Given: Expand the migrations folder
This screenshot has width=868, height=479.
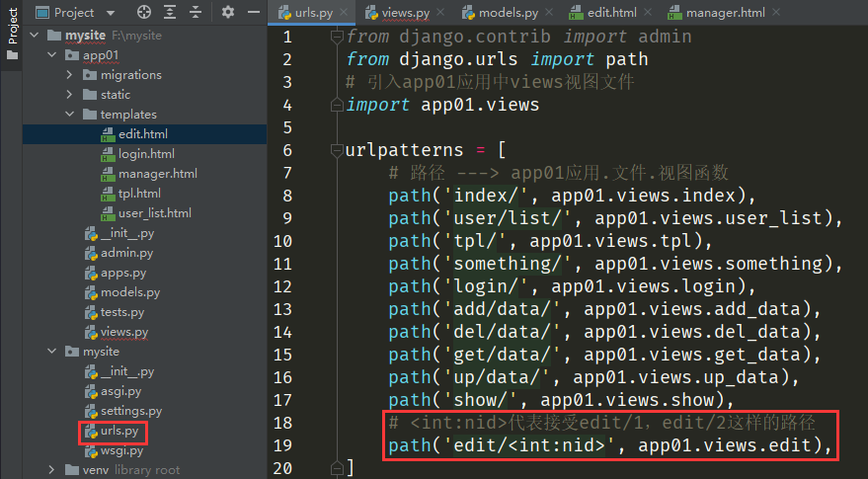Looking at the screenshot, I should [x=69, y=75].
